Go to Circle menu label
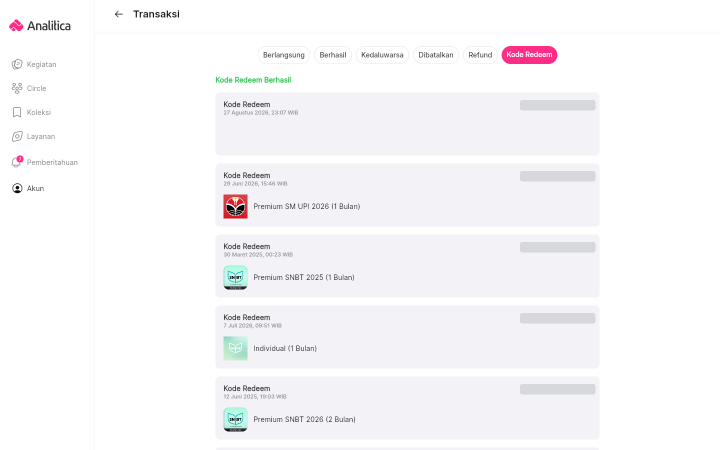Screen dimensions: 720x450 36,88
